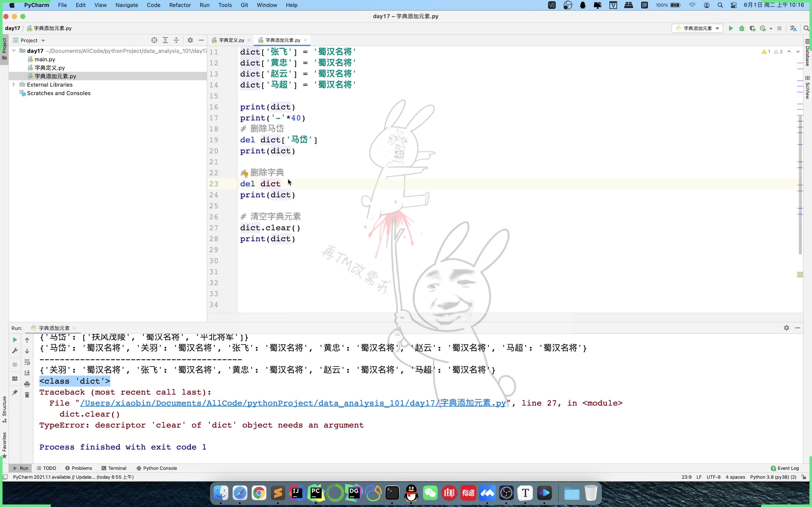Toggle the read-only lock icon in status bar
The image size is (812, 507).
(x=804, y=477)
